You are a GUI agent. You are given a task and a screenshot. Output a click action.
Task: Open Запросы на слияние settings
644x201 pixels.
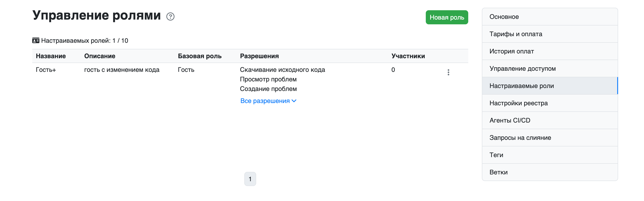click(550, 138)
